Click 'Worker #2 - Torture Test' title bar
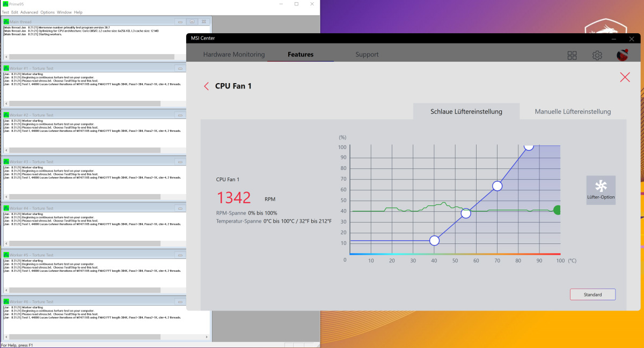Viewport: 644px width, 348px height. [93, 115]
